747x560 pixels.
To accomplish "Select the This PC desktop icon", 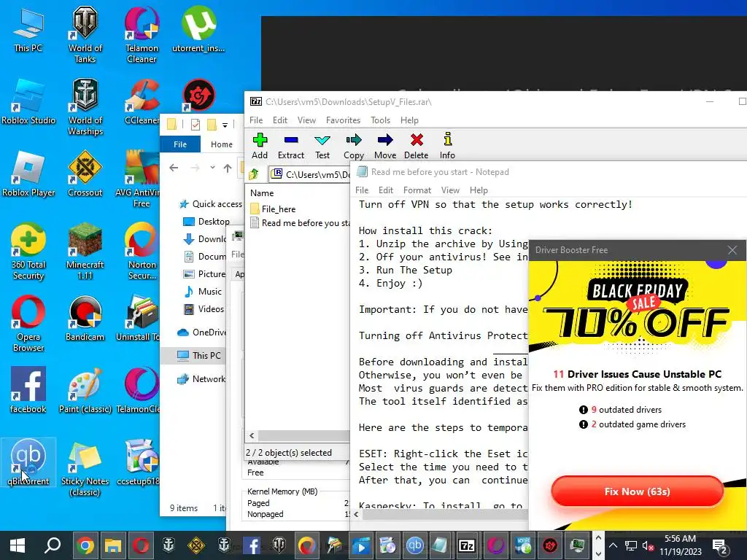I will (x=28, y=29).
